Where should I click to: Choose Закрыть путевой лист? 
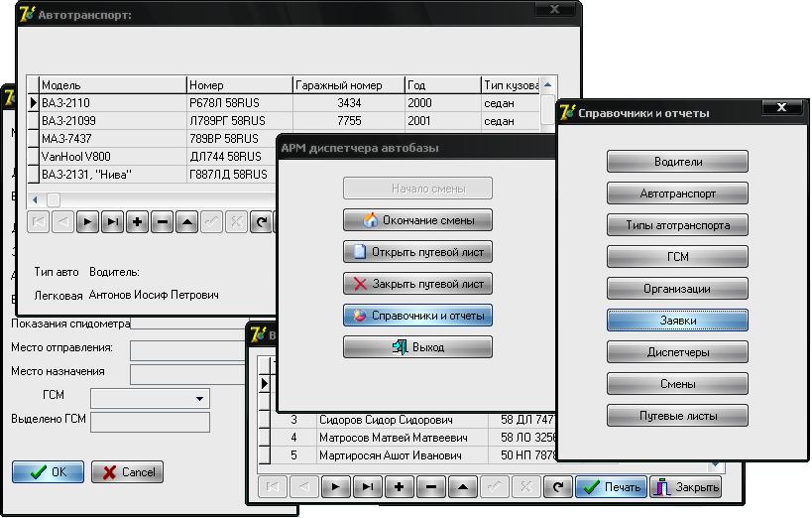pyautogui.click(x=417, y=284)
